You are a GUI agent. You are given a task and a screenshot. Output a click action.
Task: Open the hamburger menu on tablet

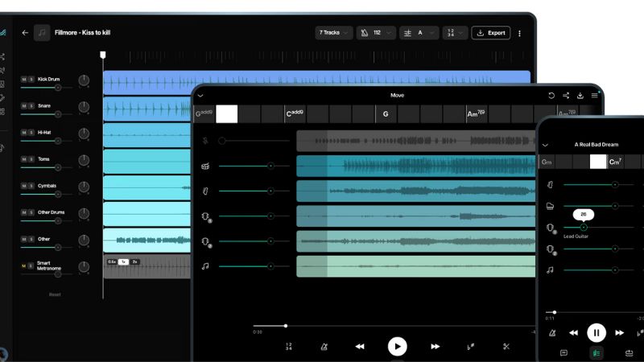pos(595,95)
